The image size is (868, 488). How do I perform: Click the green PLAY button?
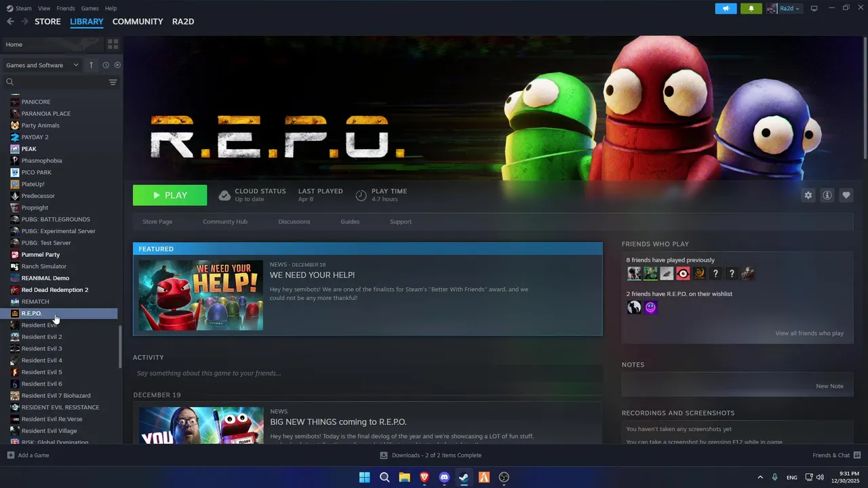point(170,195)
